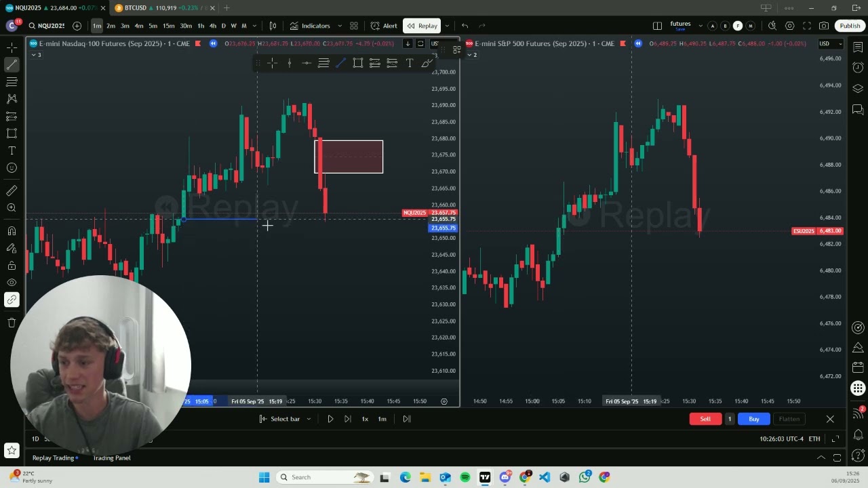868x488 pixels.
Task: Select the horizontal ray in floating toolbar
Action: (307, 63)
